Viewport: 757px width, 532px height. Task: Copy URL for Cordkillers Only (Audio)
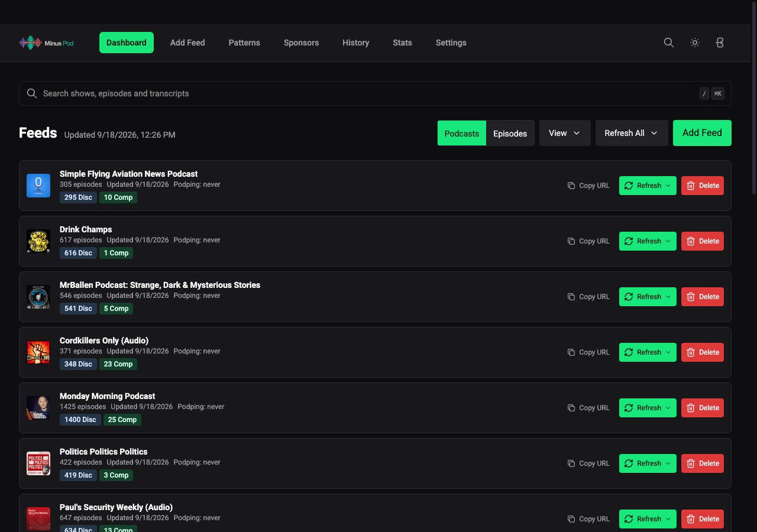pos(588,352)
